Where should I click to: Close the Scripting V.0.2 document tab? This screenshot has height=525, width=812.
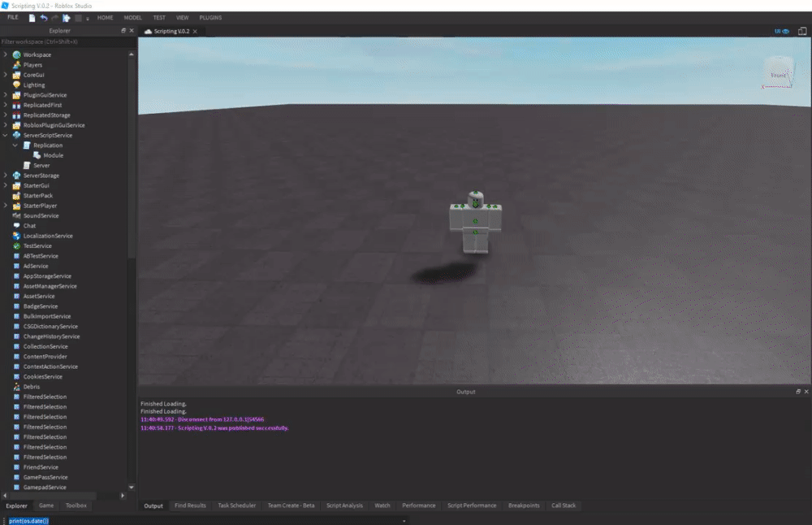(x=195, y=32)
